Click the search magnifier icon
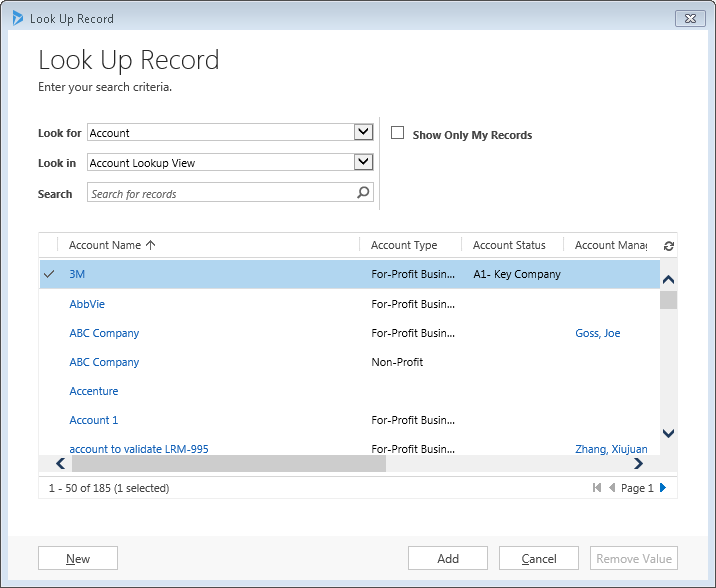 363,193
